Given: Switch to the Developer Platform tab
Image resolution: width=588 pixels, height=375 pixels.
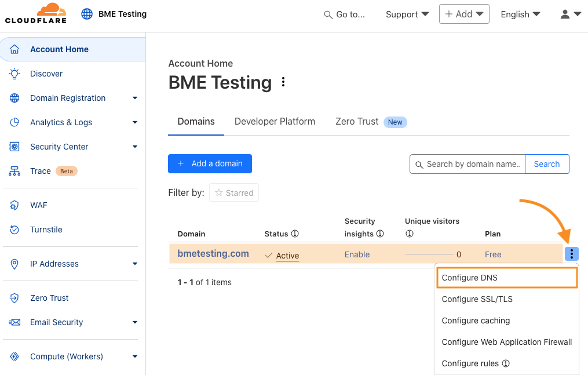Looking at the screenshot, I should tap(275, 122).
